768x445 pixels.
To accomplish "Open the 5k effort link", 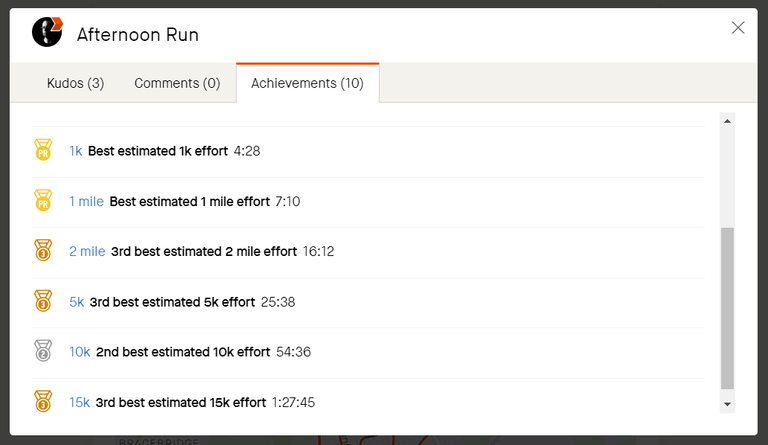I will [76, 302].
